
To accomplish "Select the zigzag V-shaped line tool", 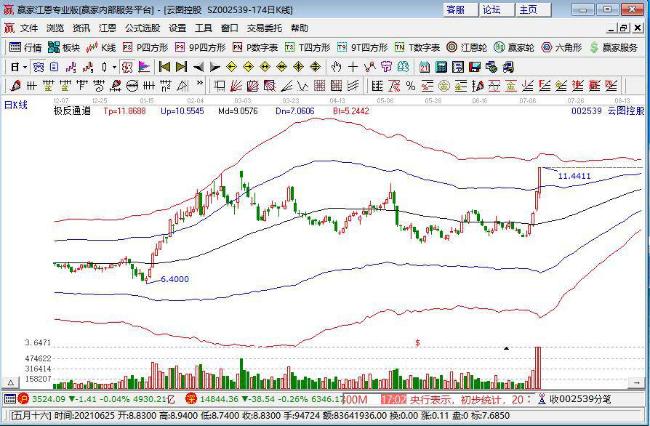I will (303, 86).
